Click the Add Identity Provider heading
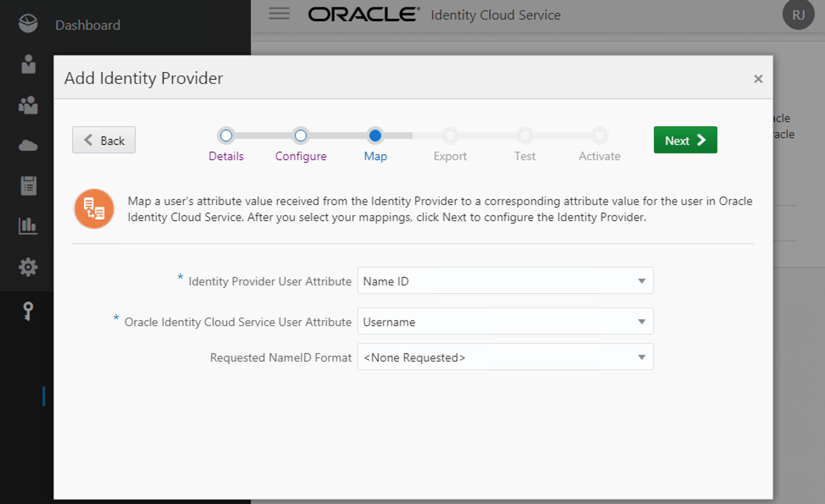The height and width of the screenshot is (504, 825). (x=144, y=78)
